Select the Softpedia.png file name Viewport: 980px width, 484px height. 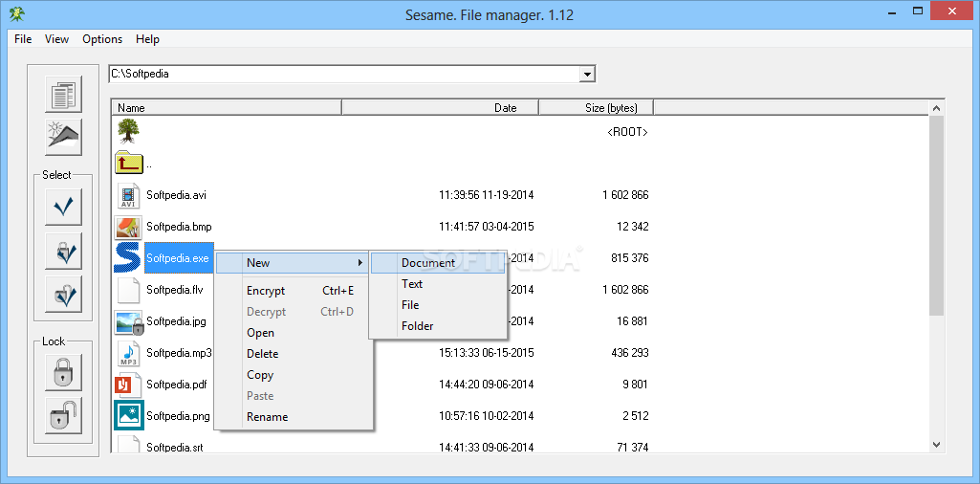pyautogui.click(x=178, y=416)
